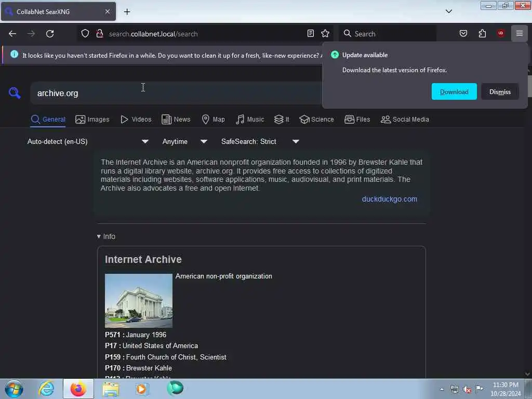The image size is (532, 399).
Task: Open the Anytime time range dropdown
Action: (184, 141)
